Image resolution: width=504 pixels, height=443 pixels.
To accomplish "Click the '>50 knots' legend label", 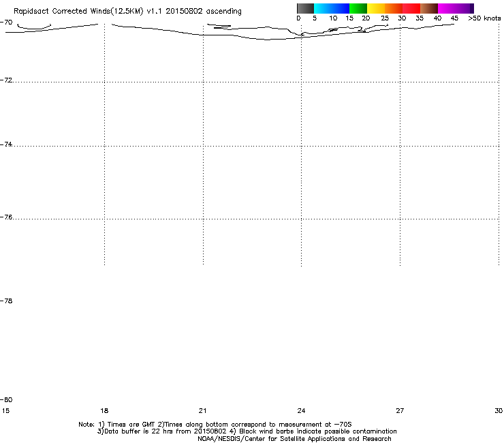I will (484, 18).
